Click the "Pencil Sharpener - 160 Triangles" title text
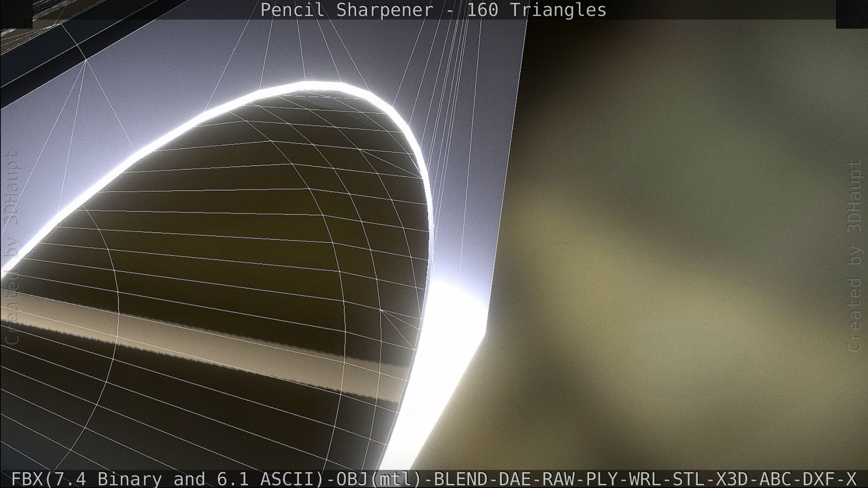This screenshot has height=488, width=868. tap(433, 10)
